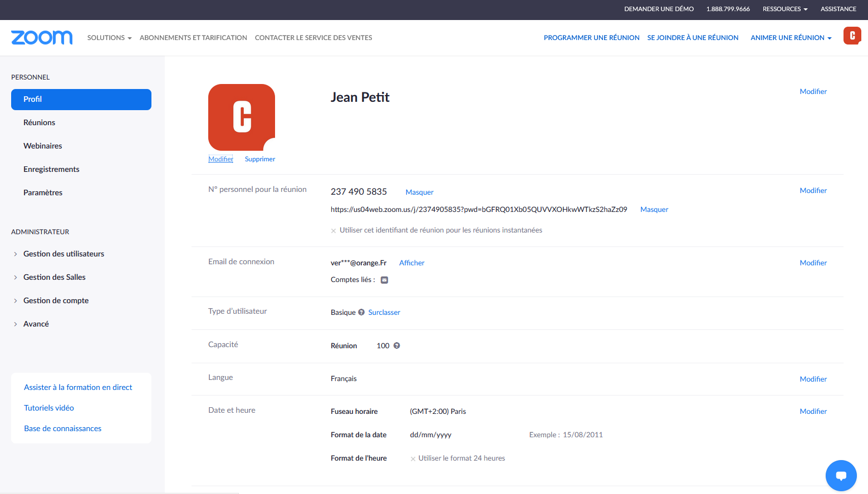Click Modifier under profile picture
868x494 pixels.
(220, 159)
